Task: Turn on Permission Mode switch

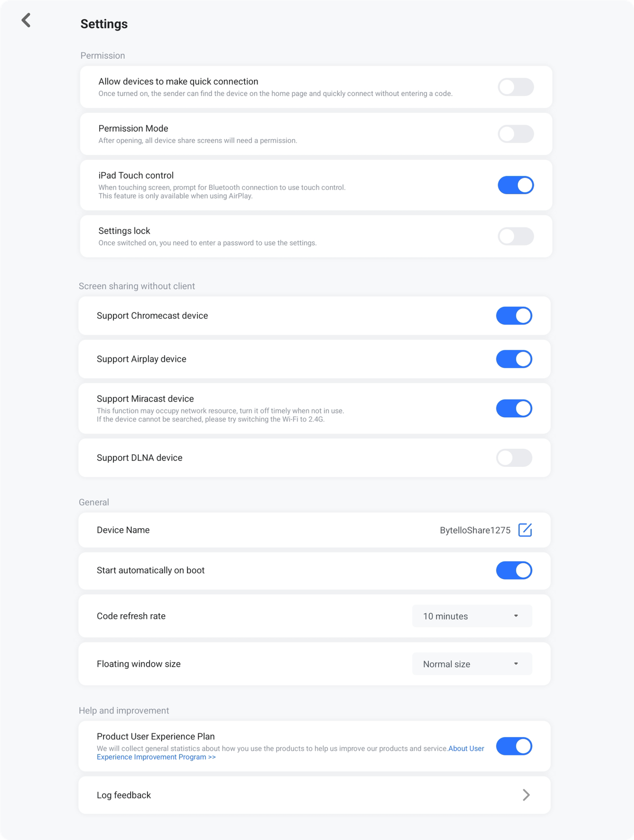Action: point(515,134)
